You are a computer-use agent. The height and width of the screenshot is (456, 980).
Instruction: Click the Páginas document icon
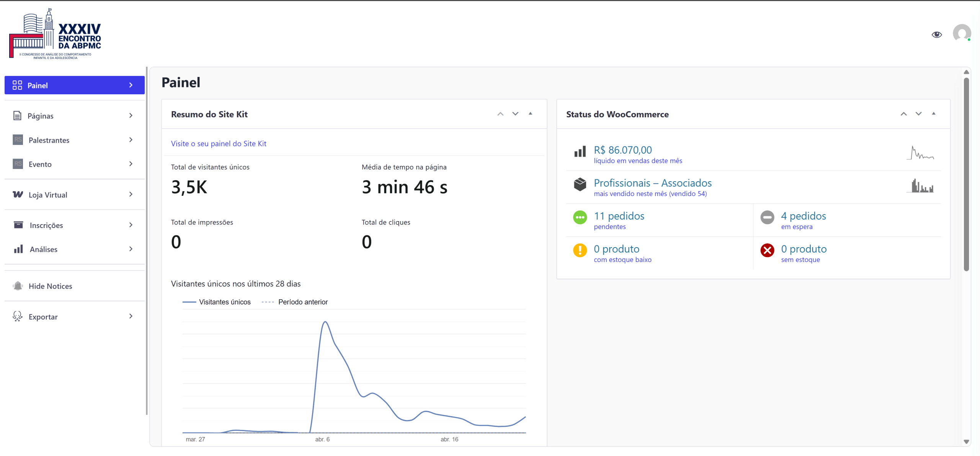pyautogui.click(x=17, y=116)
